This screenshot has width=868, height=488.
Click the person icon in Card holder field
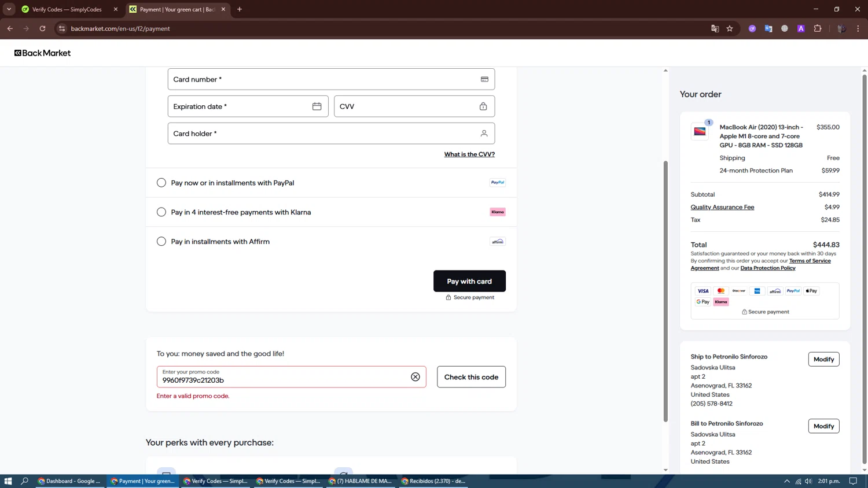pos(484,134)
